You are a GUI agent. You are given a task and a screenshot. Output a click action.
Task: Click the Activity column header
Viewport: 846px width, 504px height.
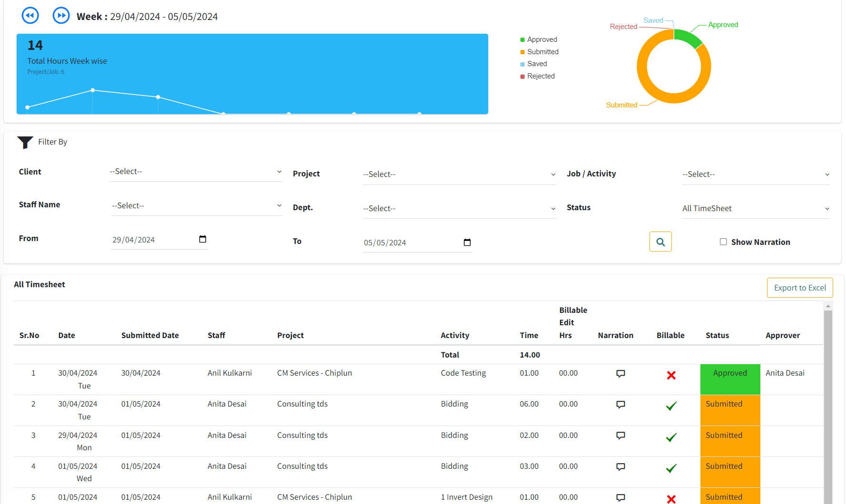tap(455, 335)
